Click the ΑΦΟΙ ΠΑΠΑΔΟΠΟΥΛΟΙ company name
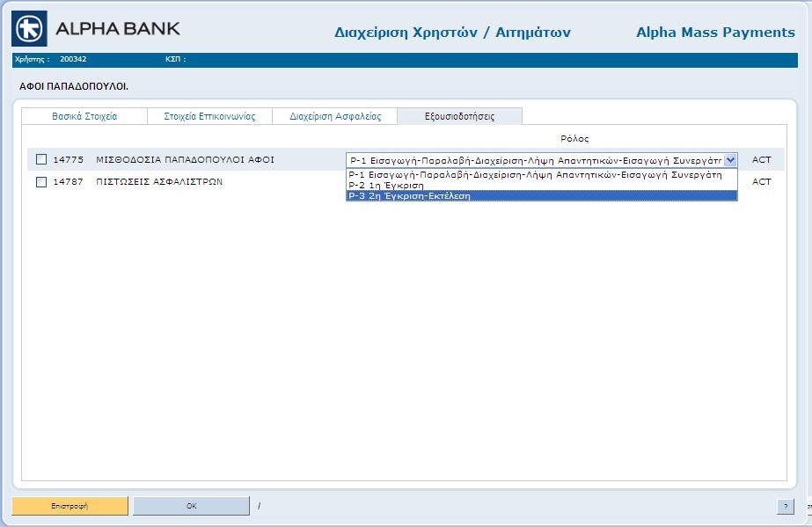This screenshot has height=527, width=812. tap(74, 86)
